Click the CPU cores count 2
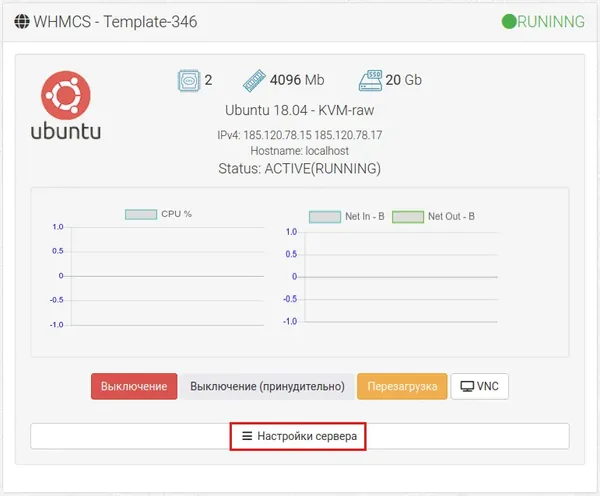This screenshot has height=496, width=600. [x=208, y=80]
